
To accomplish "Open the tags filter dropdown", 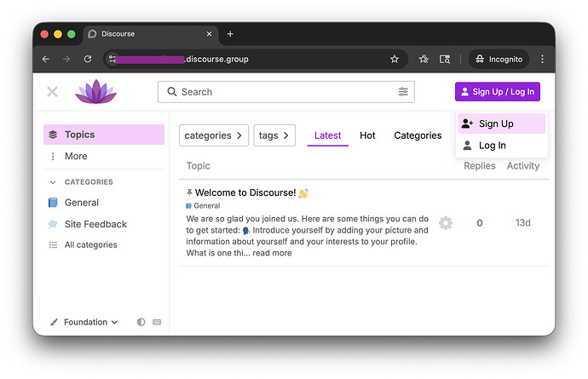I will pyautogui.click(x=274, y=135).
